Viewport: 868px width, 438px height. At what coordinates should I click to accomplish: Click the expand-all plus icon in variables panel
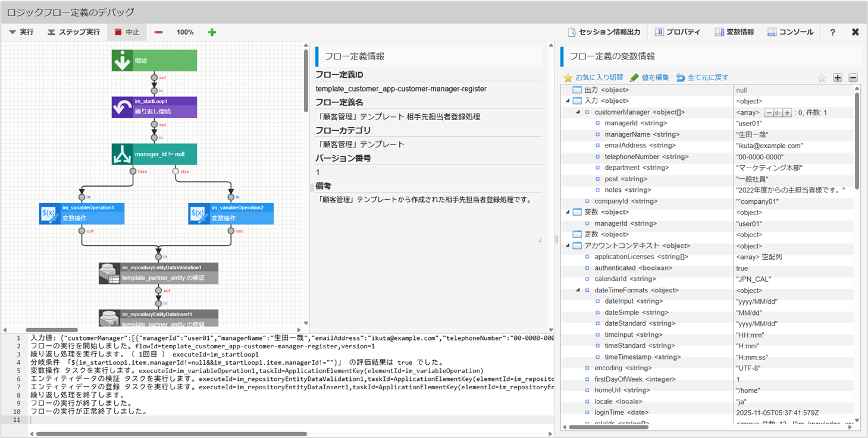click(837, 78)
